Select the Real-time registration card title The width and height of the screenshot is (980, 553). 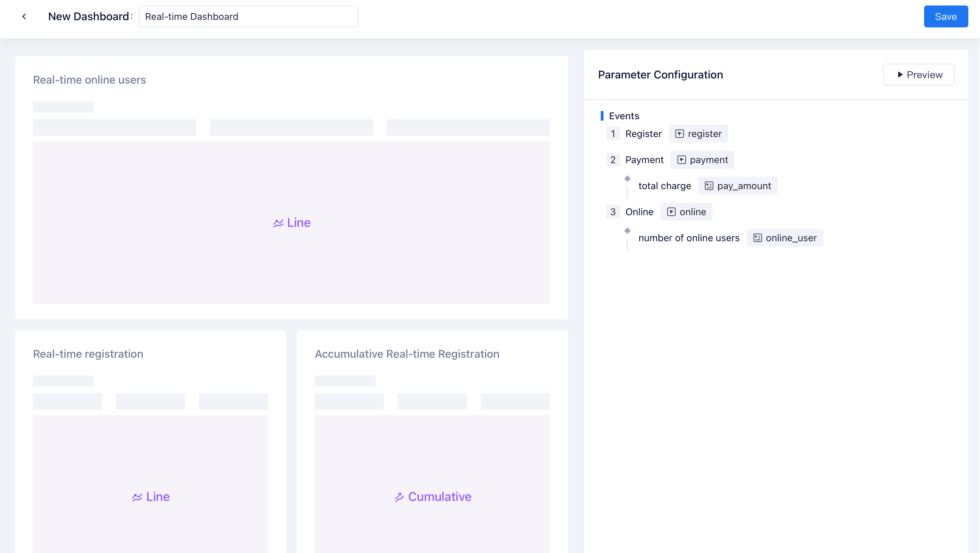(88, 354)
